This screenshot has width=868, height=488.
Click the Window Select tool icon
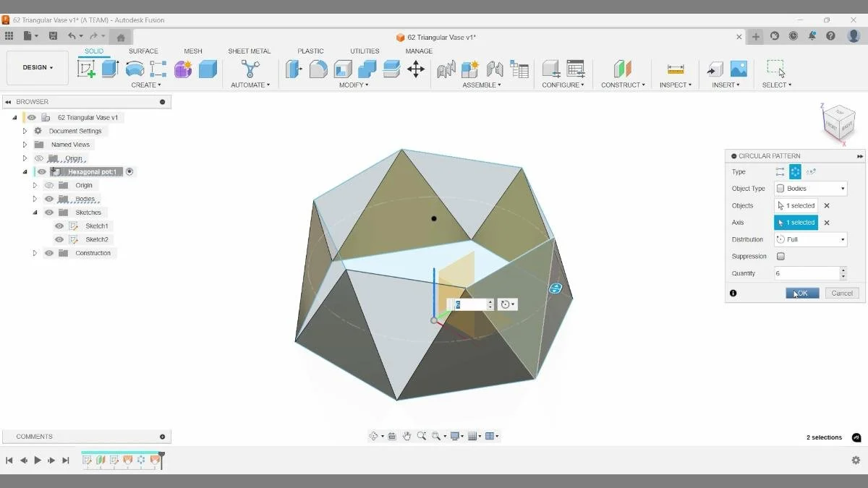coord(776,69)
